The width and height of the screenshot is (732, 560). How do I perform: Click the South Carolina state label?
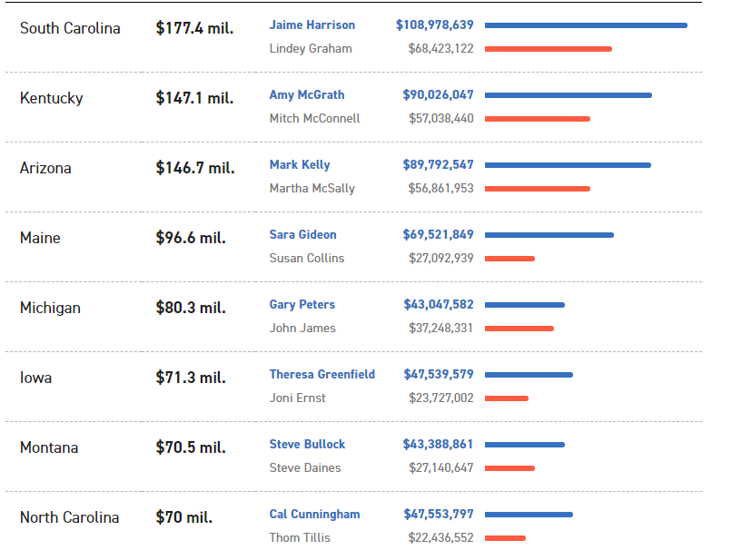70,28
